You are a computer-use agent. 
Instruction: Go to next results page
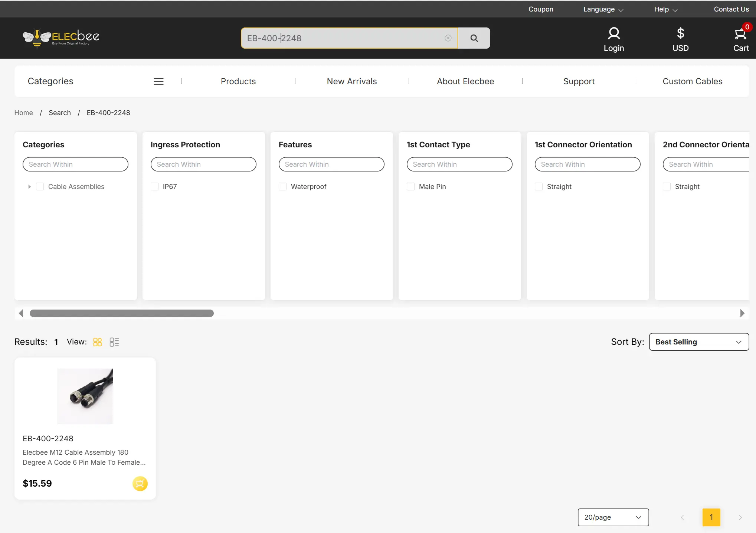tap(740, 517)
